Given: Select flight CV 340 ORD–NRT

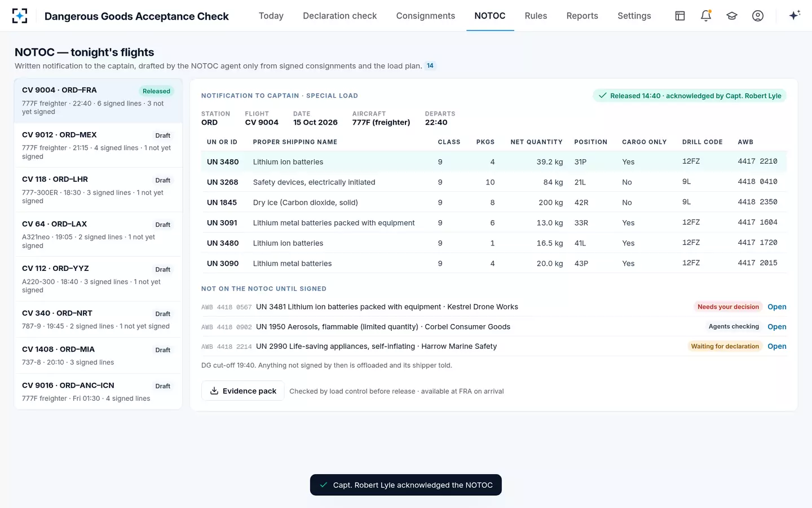Looking at the screenshot, I should coord(98,319).
